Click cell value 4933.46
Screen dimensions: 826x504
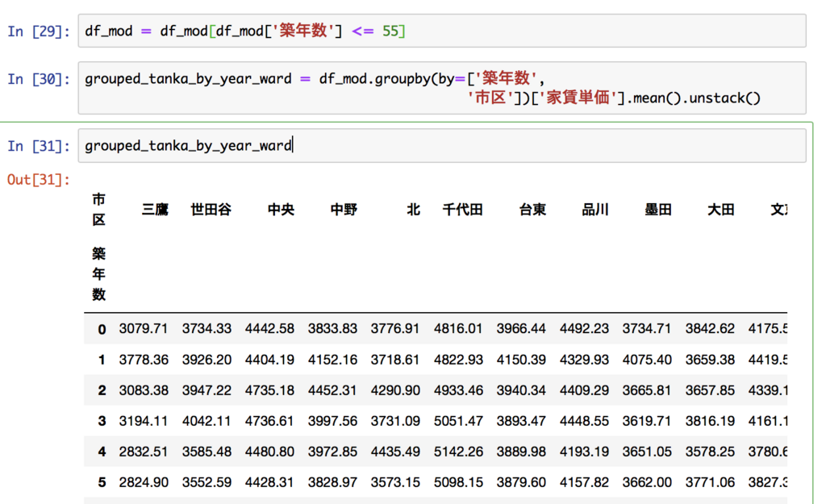point(458,390)
